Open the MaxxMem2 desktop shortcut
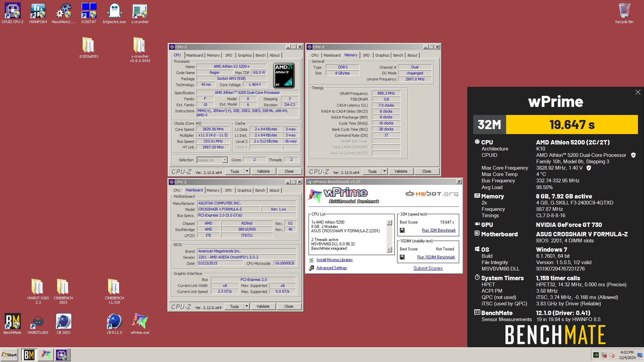The width and height of the screenshot is (644, 362). pyautogui.click(x=63, y=13)
